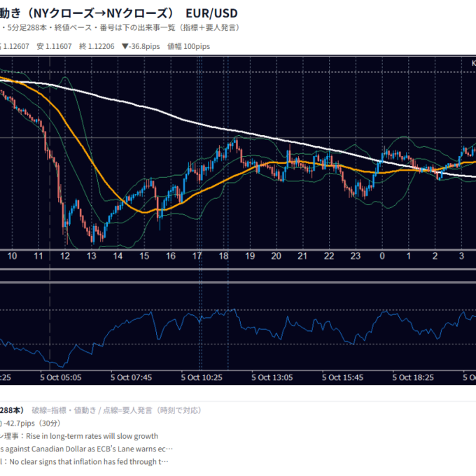Click the 値幅 100pips range label
This screenshot has width=476, height=476.
click(x=188, y=46)
